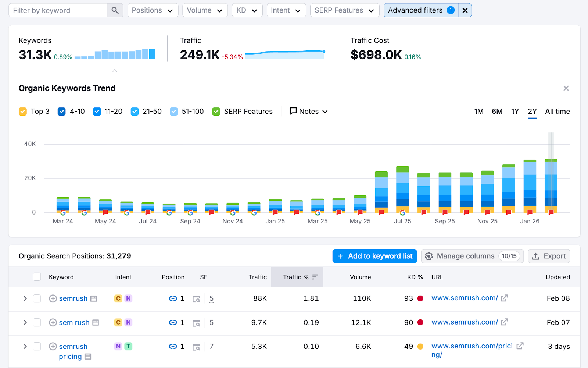Screen dimensions: 588x368
Task: Click Add to keyword list
Action: click(374, 256)
